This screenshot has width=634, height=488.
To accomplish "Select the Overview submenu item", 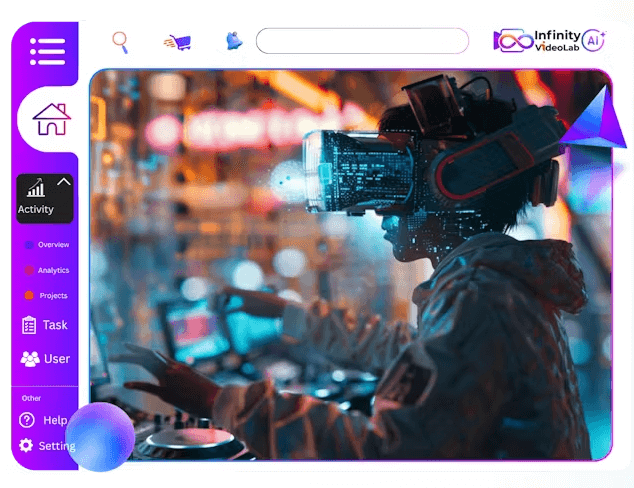I will [x=53, y=245].
